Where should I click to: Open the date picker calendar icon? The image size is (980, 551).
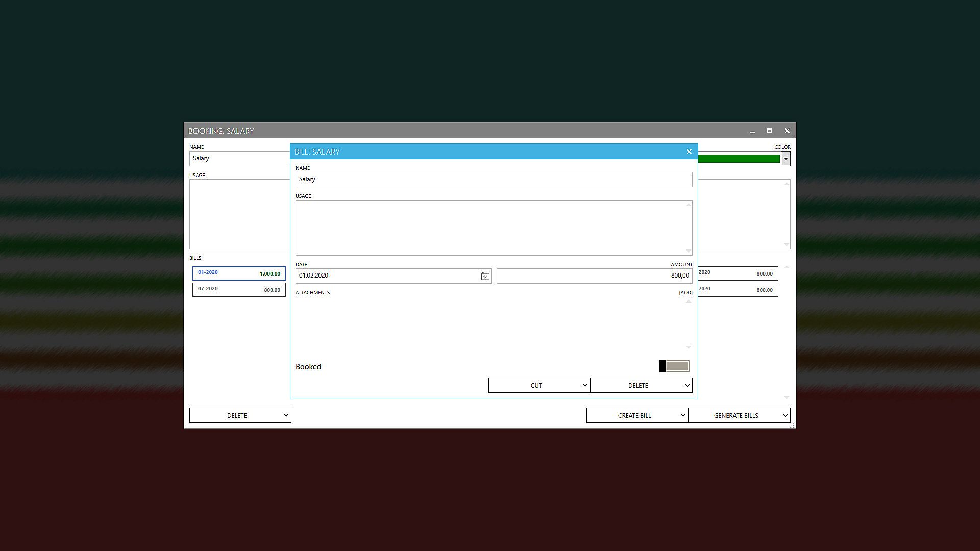click(485, 276)
